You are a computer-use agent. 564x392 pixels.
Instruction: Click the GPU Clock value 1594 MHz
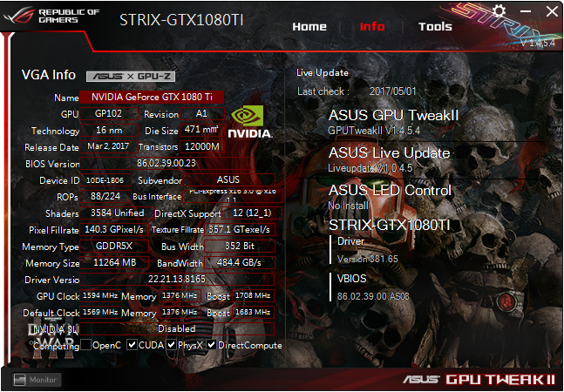point(100,295)
